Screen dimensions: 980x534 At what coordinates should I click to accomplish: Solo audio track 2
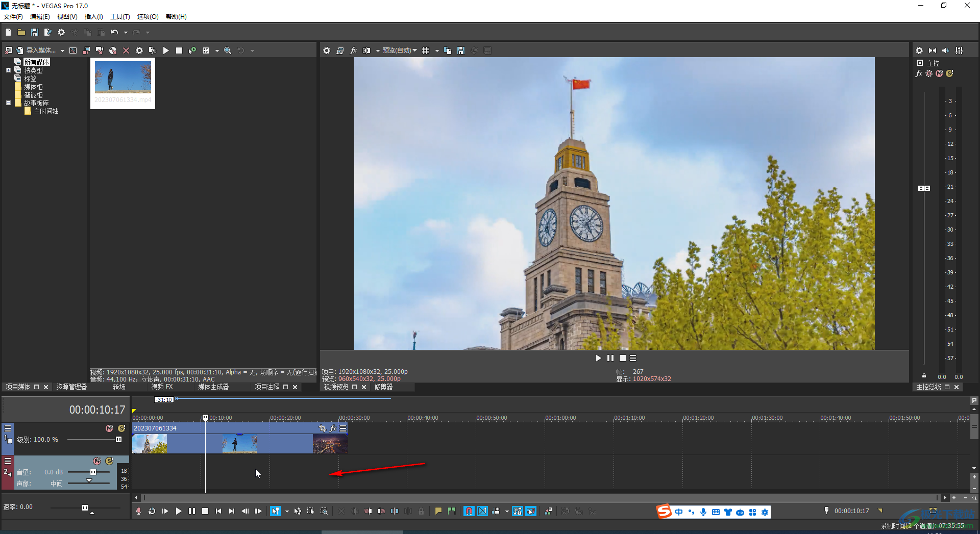109,461
